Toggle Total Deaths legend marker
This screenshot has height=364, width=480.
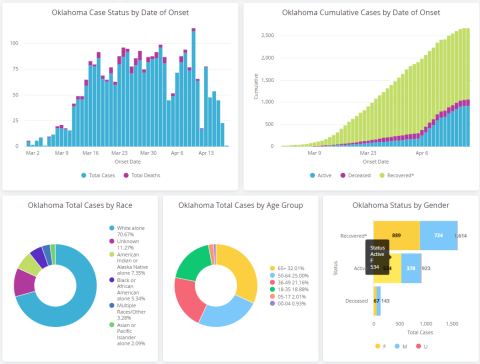126,175
